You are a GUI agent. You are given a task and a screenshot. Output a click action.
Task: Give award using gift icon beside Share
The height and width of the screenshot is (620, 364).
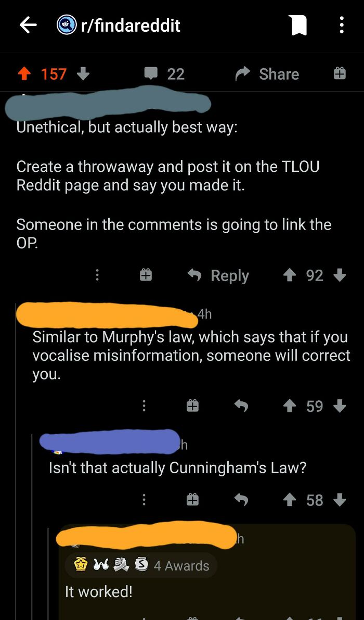coord(340,73)
